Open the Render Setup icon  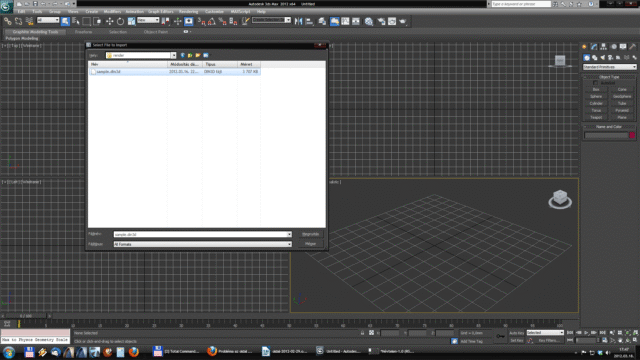click(x=381, y=21)
